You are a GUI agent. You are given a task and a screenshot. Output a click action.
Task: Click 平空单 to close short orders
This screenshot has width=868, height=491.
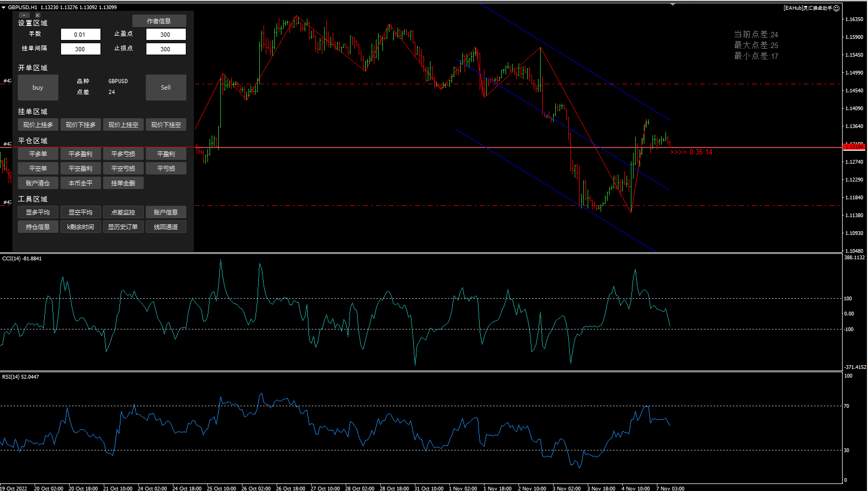(x=38, y=169)
